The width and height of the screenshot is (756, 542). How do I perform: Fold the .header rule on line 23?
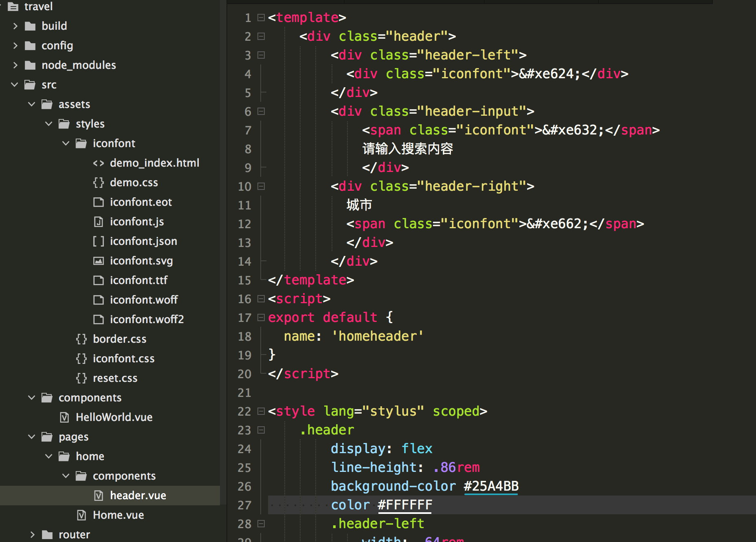pyautogui.click(x=261, y=430)
